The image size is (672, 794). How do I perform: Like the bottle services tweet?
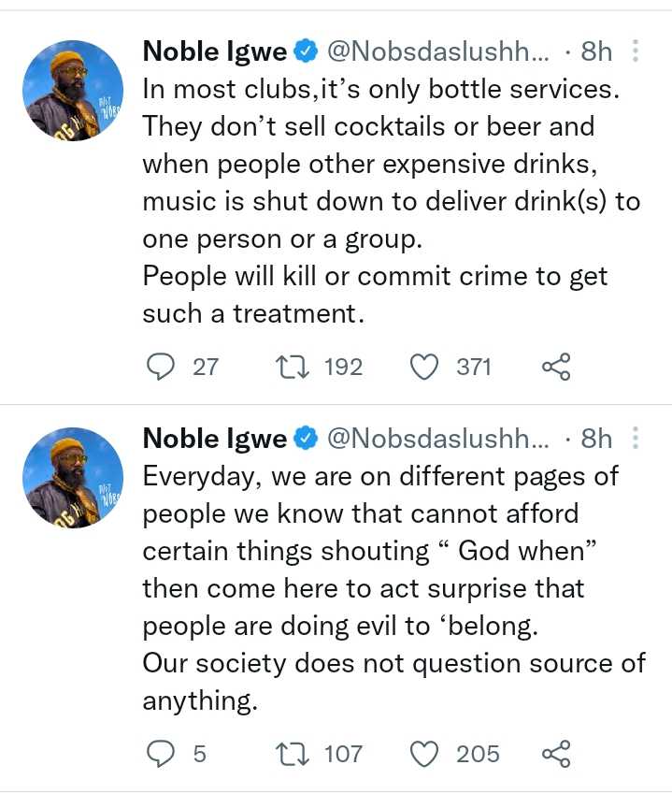point(425,367)
